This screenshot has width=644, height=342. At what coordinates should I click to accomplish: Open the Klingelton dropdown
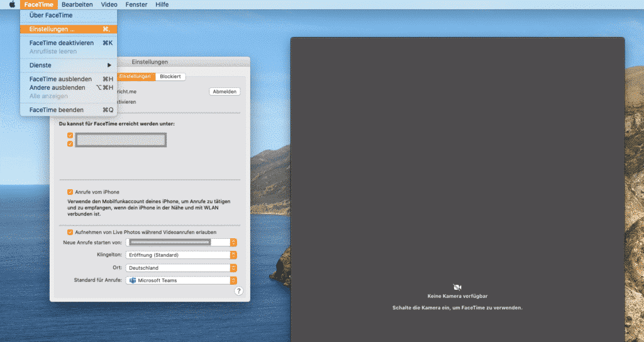pyautogui.click(x=181, y=255)
